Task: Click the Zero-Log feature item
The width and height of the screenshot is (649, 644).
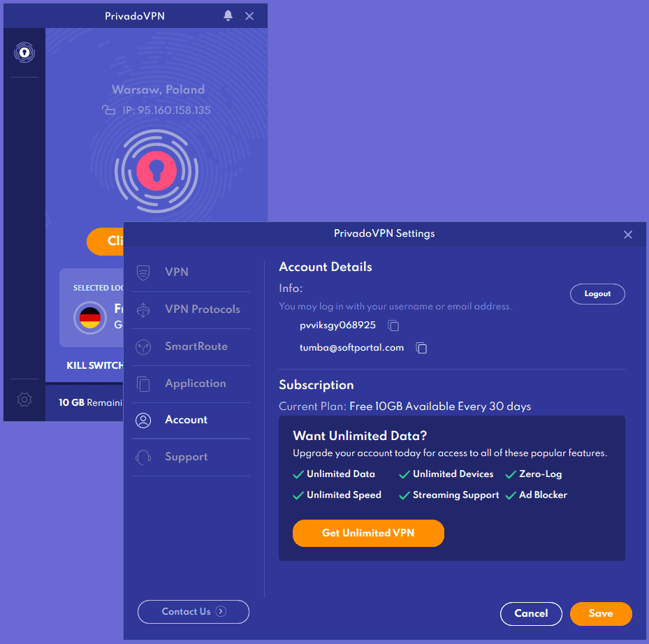Action: 534,474
